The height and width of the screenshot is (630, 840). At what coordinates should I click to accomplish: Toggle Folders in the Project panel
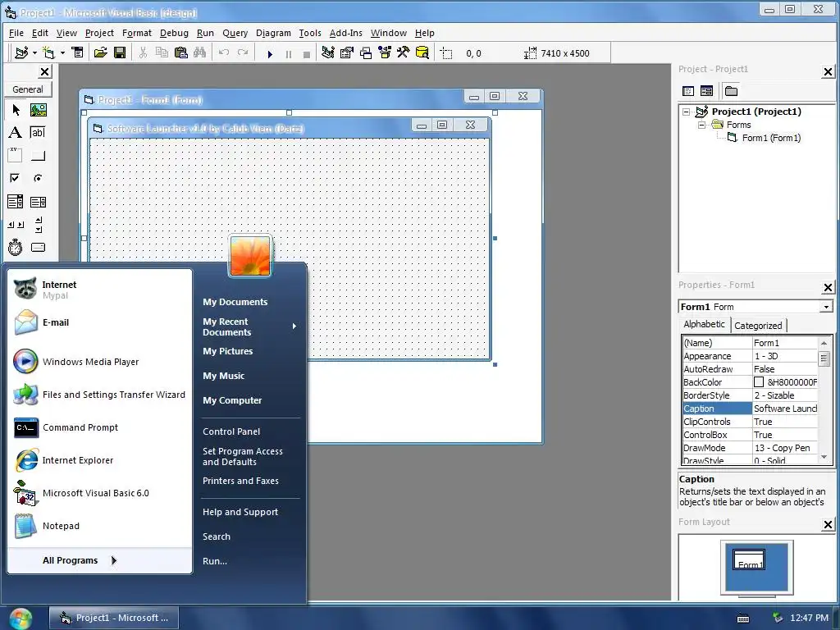pyautogui.click(x=731, y=91)
